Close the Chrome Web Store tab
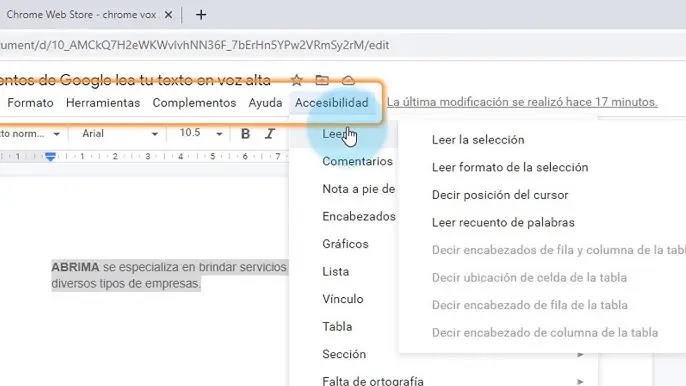Screen dimensions: 686x386 click(168, 15)
